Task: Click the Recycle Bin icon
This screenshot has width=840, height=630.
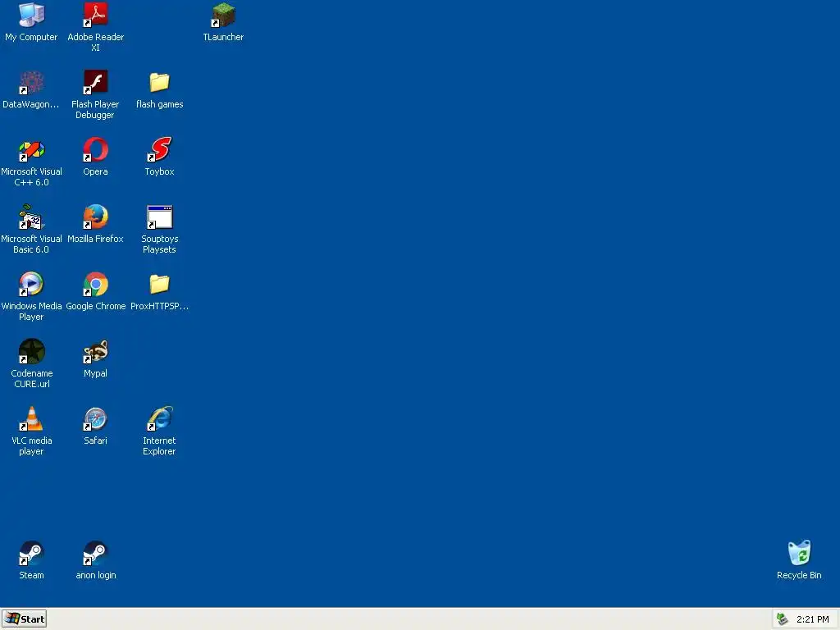Action: [799, 553]
